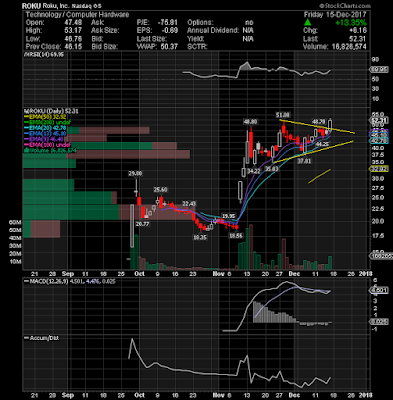Screen dimensions: 393x400
Task: Click the yellow EMA(50) legend entry
Action: (x=45, y=117)
